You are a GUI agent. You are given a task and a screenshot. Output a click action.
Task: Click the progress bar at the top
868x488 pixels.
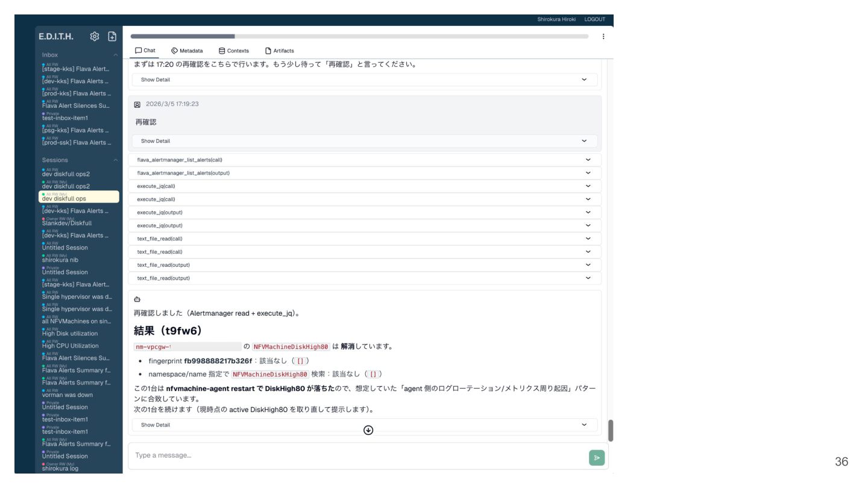[x=359, y=37]
